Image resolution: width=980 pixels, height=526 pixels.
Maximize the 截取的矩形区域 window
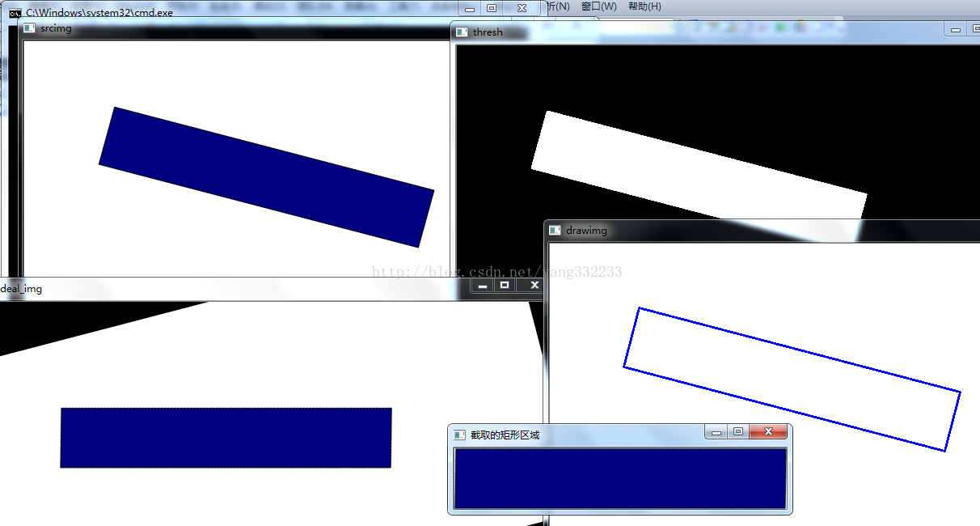click(x=737, y=433)
